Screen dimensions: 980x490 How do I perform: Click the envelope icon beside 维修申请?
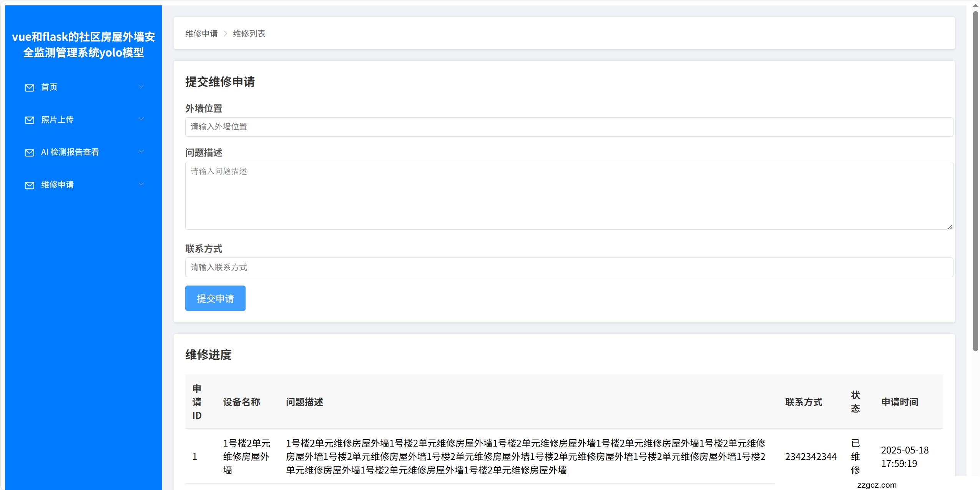(x=29, y=185)
